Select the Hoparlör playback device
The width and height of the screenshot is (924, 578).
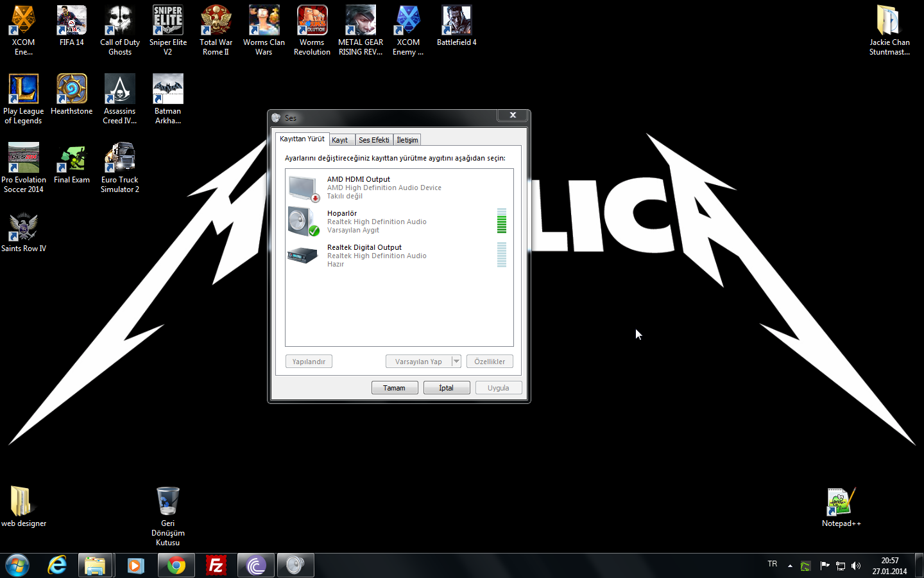coord(399,222)
